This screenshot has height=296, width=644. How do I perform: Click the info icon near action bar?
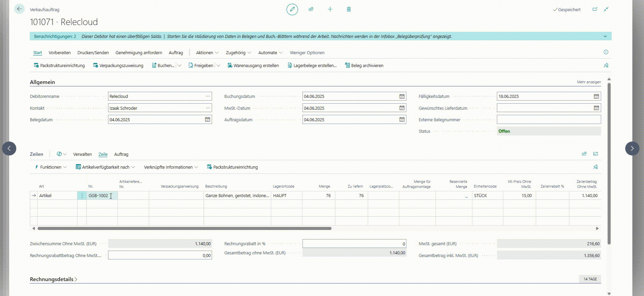coord(606,52)
